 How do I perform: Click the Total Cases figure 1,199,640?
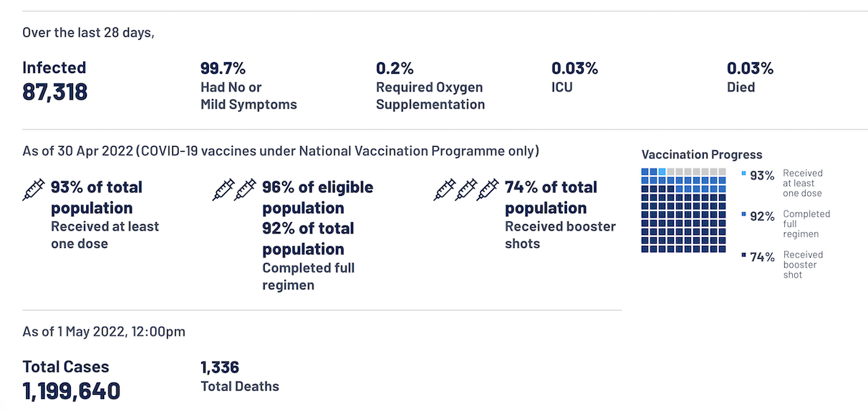(71, 391)
